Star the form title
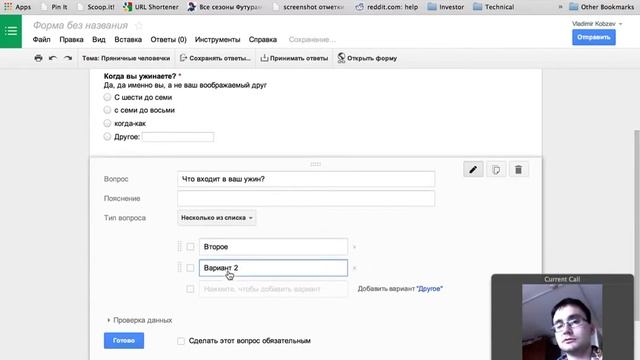 point(139,25)
